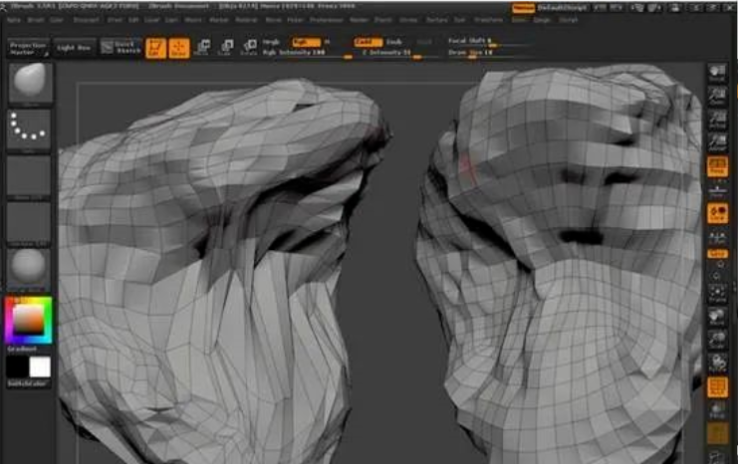Click the Scale view icon on right shelf
738x464 pixels.
point(717,340)
